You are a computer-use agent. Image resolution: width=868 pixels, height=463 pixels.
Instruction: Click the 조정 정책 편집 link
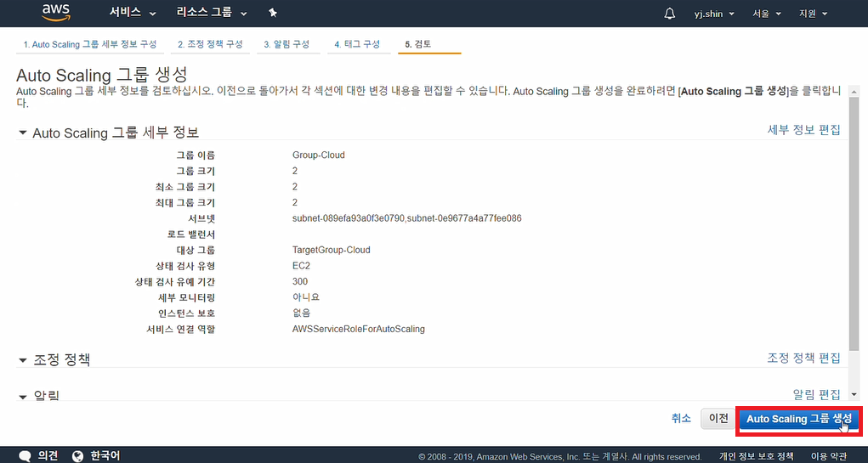pyautogui.click(x=803, y=358)
